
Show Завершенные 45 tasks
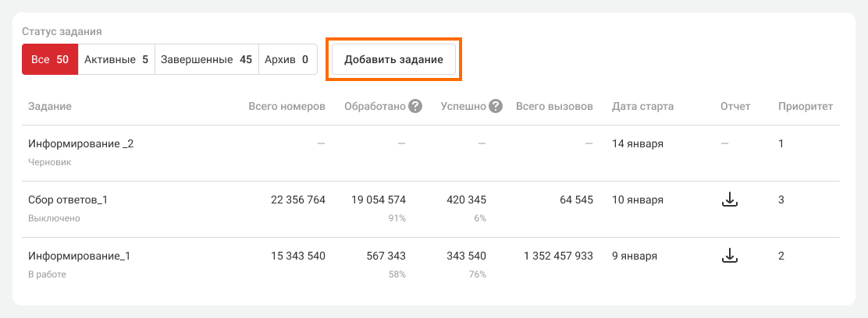(x=206, y=59)
